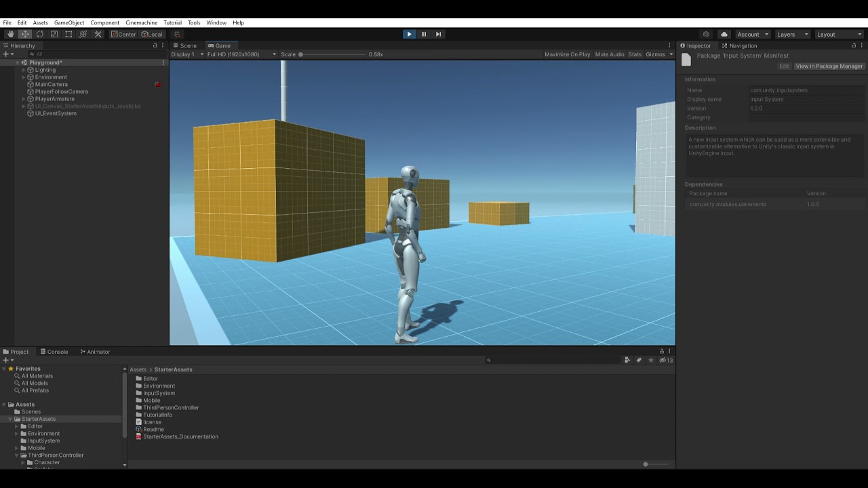Open the Collaborate search icon in Project panel
Image resolution: width=868 pixels, height=488 pixels.
[x=627, y=360]
